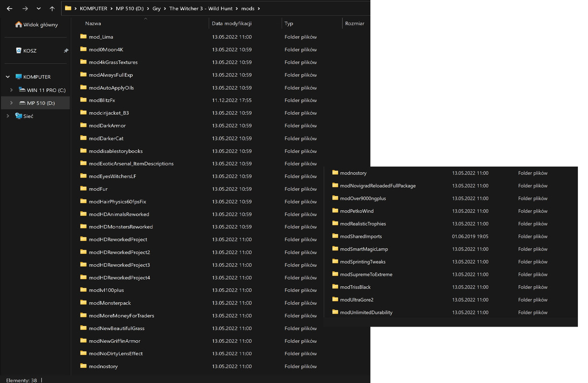Click the modNewBeautifulGrass folder name
Image resolution: width=588 pixels, height=383 pixels.
coord(117,328)
